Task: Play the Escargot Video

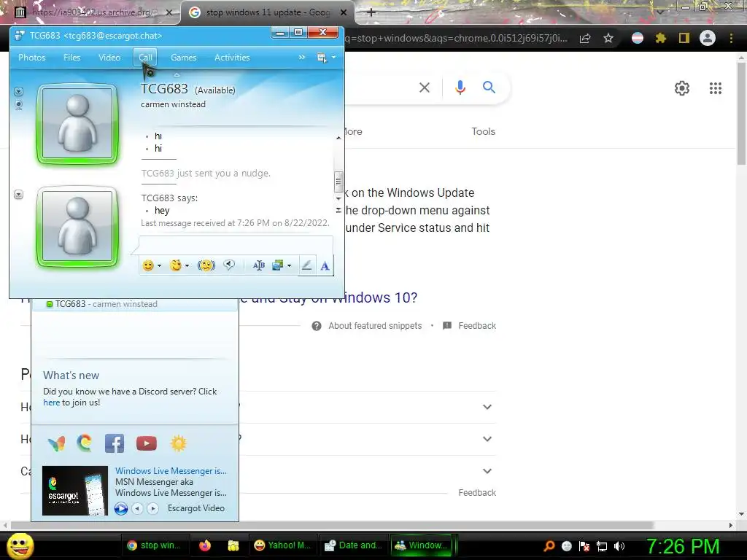Action: pyautogui.click(x=121, y=508)
